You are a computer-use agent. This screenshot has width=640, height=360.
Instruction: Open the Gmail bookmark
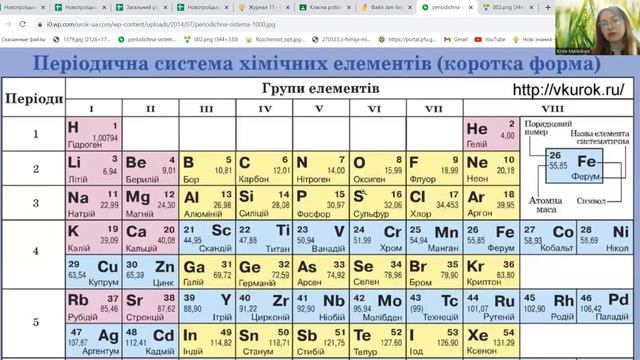point(456,40)
